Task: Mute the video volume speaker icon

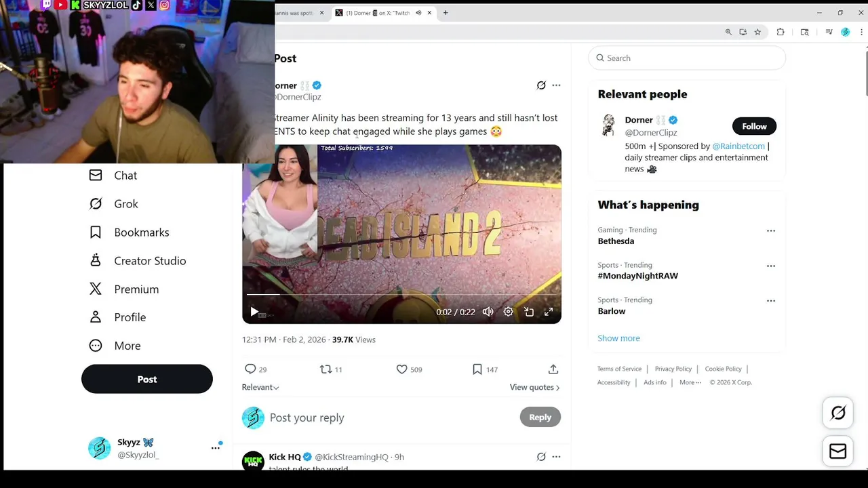Action: pyautogui.click(x=488, y=312)
